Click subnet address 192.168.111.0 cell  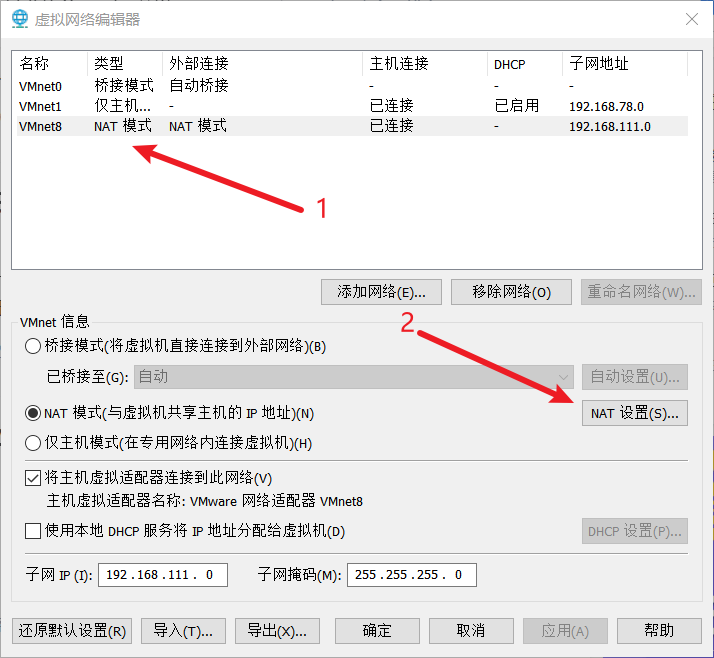(610, 126)
